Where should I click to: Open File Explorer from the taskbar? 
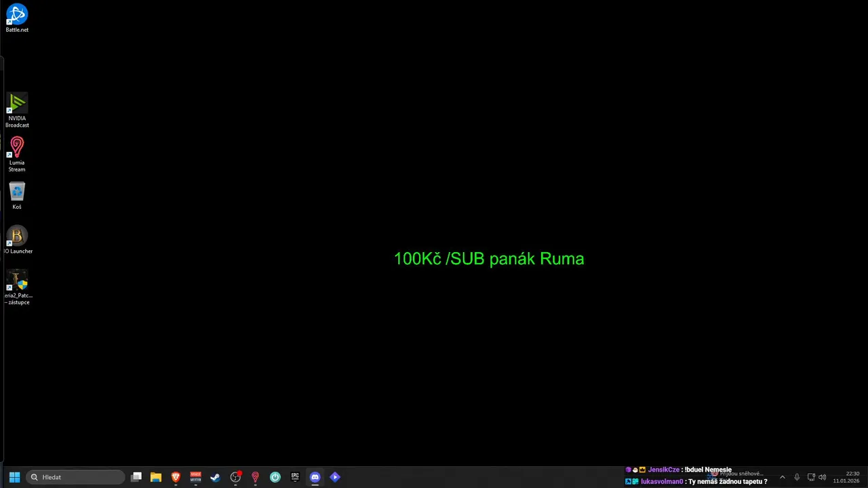pos(156,477)
